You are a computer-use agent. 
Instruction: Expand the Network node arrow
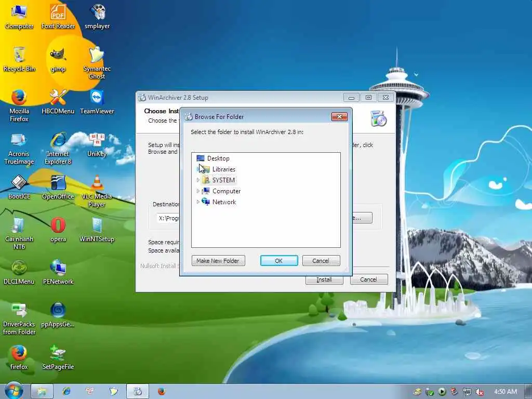(198, 202)
